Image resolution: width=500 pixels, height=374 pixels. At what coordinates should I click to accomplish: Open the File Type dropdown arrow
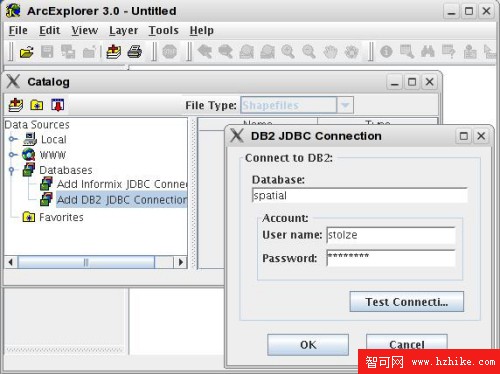click(345, 105)
